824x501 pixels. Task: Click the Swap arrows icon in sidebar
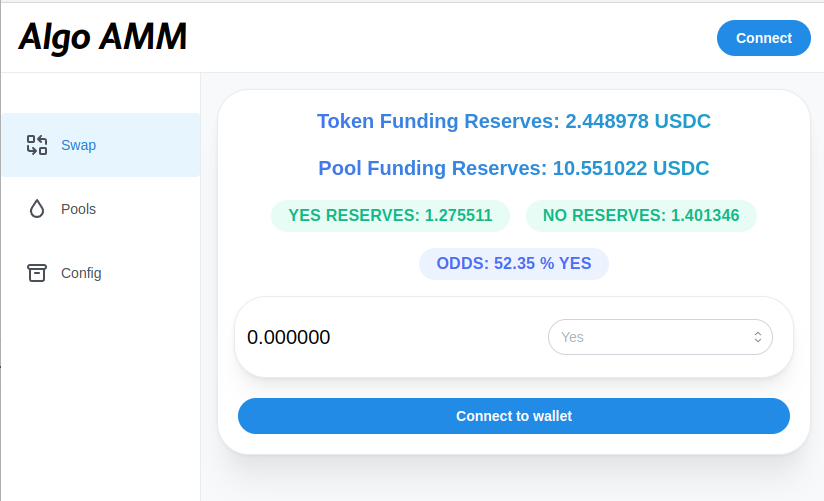pos(37,145)
